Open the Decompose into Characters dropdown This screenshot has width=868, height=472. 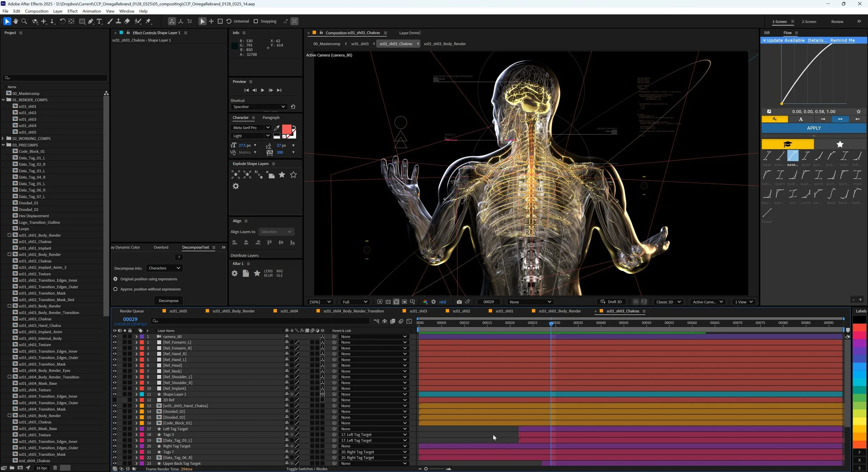(x=164, y=268)
